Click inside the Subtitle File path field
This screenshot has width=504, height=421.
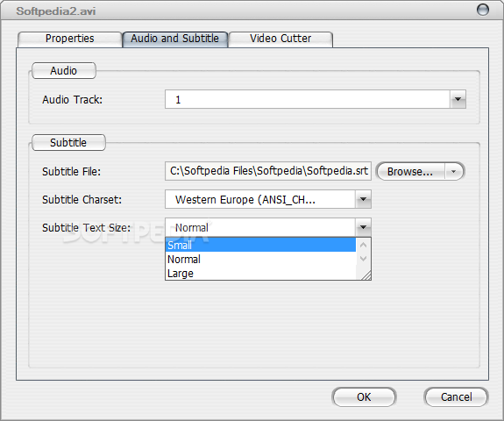268,171
